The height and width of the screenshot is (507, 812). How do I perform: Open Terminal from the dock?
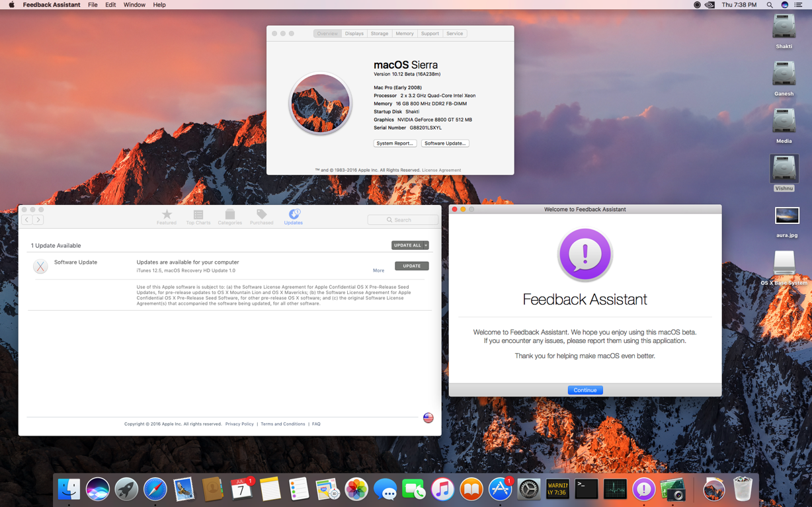pos(587,489)
